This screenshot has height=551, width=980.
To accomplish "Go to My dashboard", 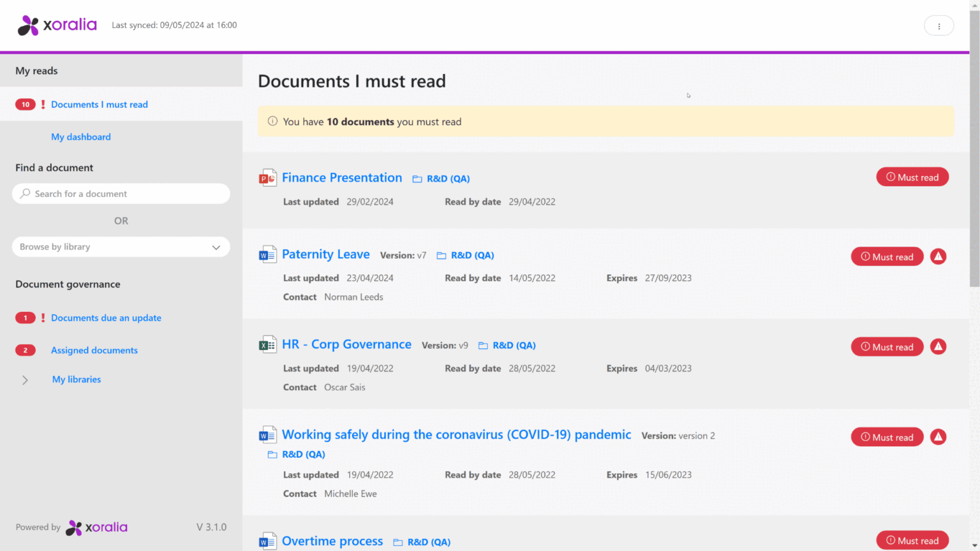I will tap(81, 137).
